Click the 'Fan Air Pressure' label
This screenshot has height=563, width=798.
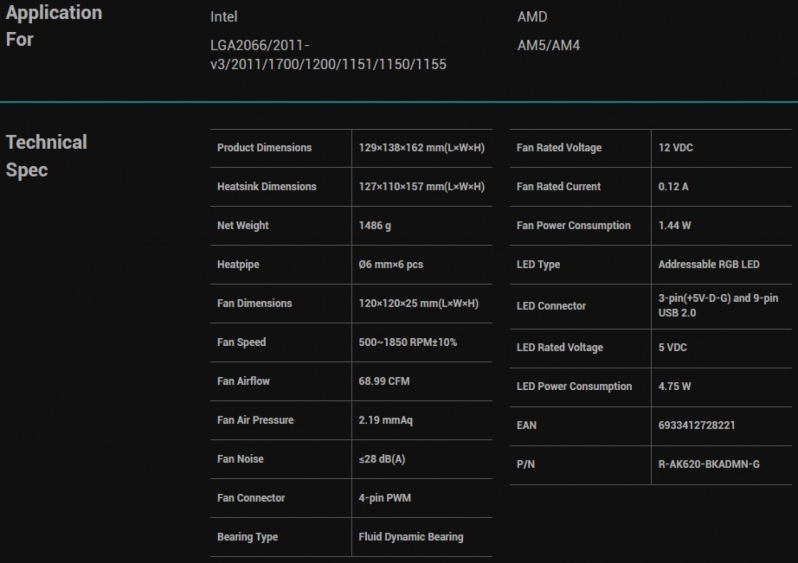(255, 420)
